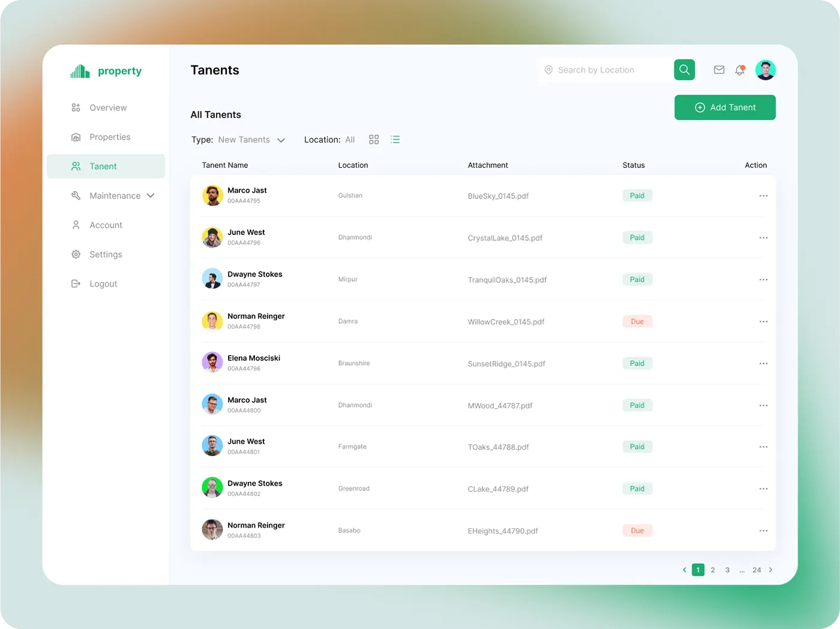Viewport: 840px width, 629px height.
Task: Open action menu for MWood_44787.pdf row
Action: pos(763,405)
